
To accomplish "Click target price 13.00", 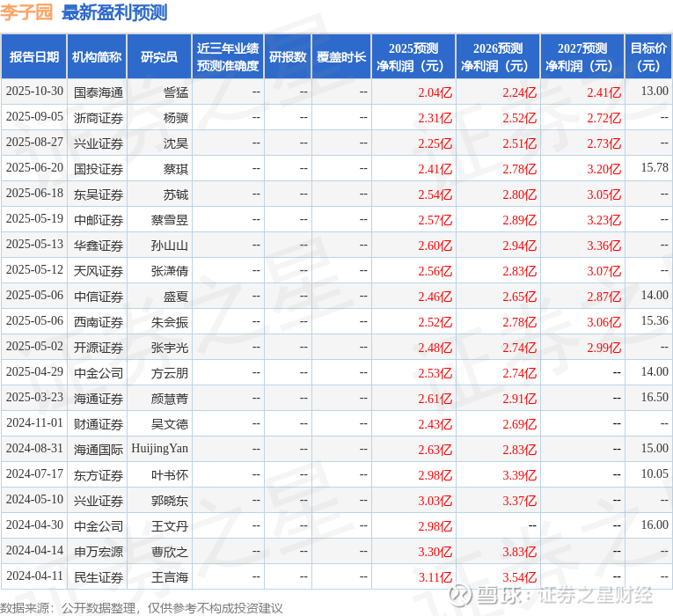I will (655, 91).
